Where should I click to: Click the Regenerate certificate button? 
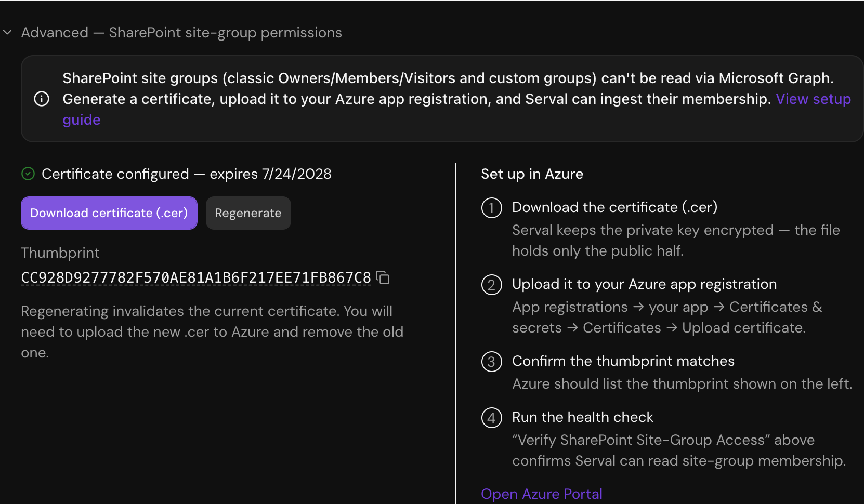point(248,213)
